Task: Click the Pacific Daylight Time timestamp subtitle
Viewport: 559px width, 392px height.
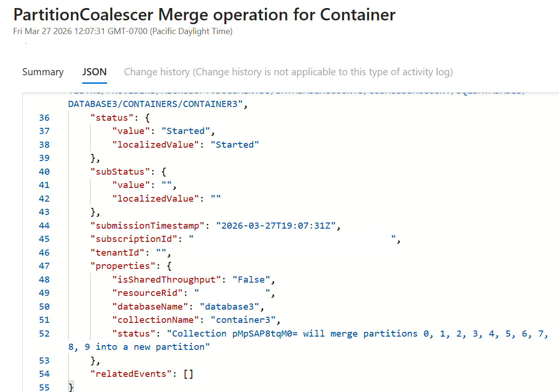Action: [x=123, y=32]
